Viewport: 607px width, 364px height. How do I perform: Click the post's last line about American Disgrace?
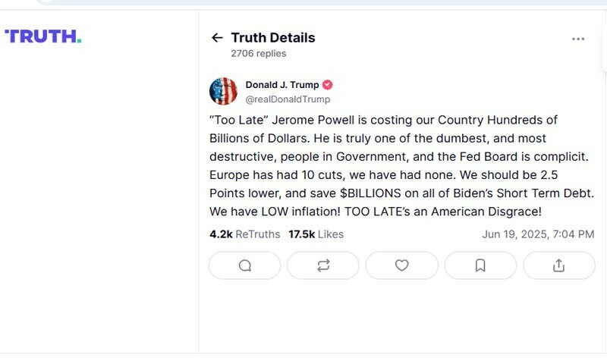(376, 212)
